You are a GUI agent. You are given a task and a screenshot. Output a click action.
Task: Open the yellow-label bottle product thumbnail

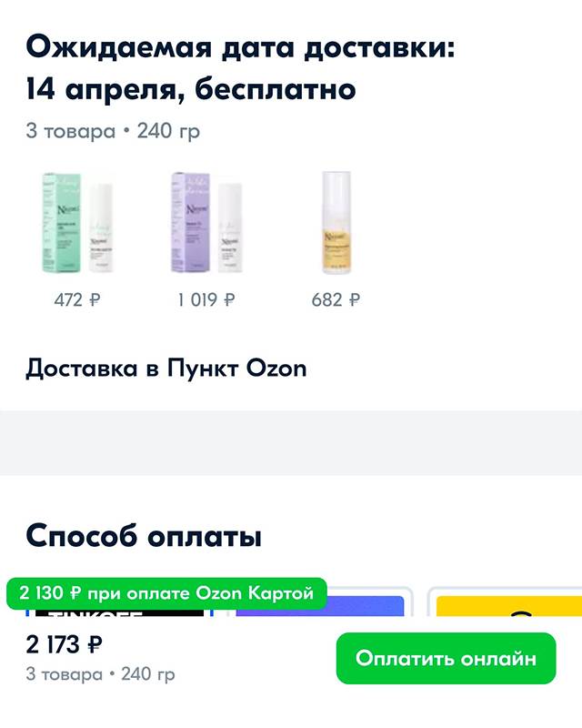tap(336, 222)
